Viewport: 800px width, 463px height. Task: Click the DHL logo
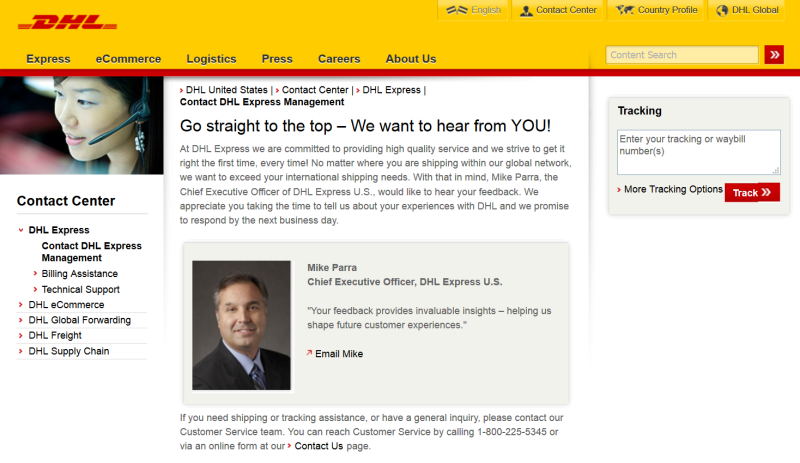coord(67,21)
